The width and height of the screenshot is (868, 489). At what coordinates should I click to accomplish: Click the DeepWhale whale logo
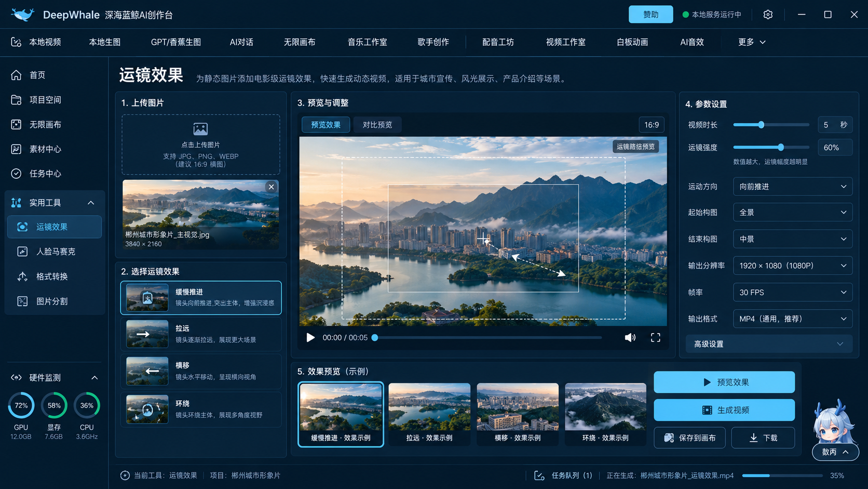point(22,15)
